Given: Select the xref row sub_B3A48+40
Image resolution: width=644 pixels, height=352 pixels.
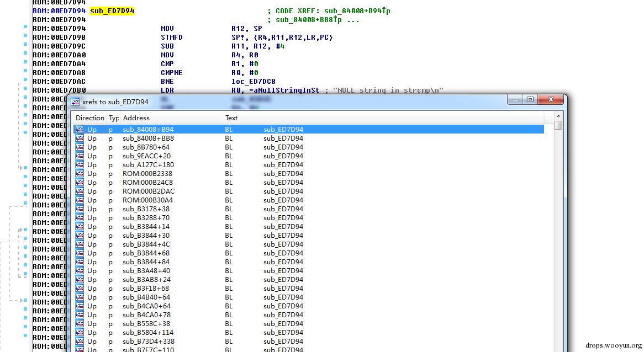Looking at the screenshot, I should 309,270.
